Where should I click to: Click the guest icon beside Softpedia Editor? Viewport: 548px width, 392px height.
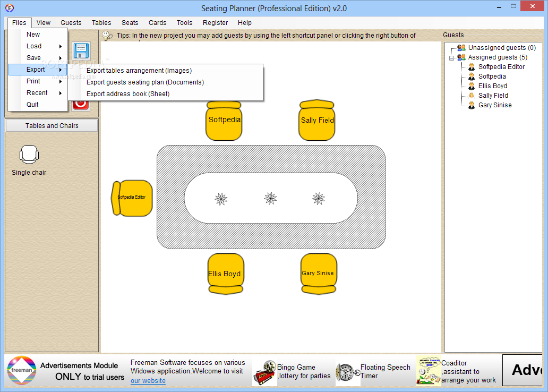(472, 67)
